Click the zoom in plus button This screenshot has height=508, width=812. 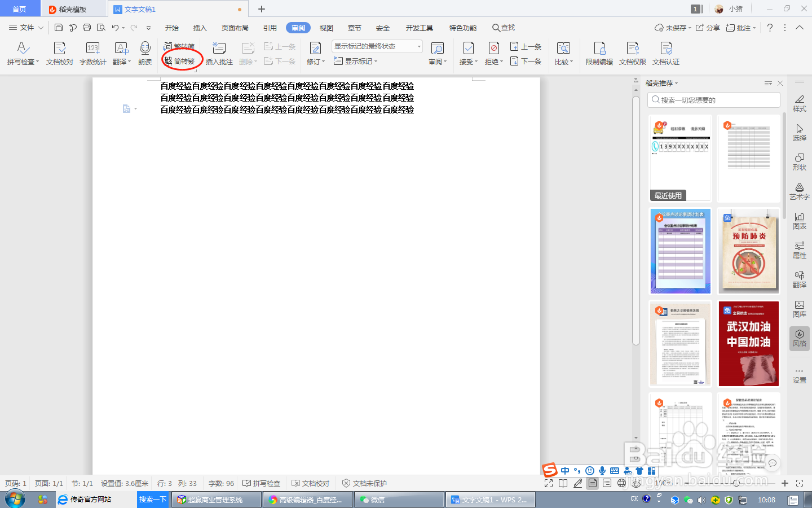(x=785, y=483)
